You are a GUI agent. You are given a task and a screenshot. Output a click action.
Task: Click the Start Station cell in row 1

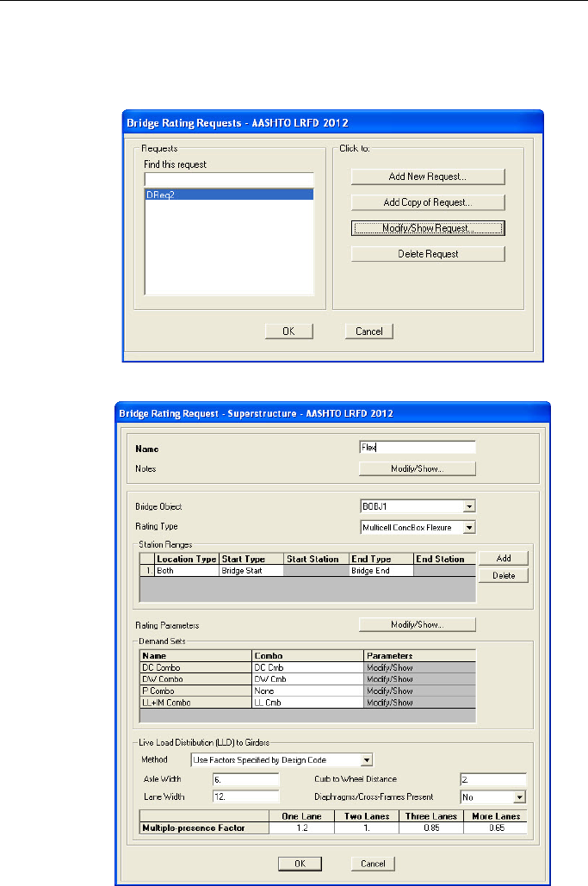click(316, 571)
